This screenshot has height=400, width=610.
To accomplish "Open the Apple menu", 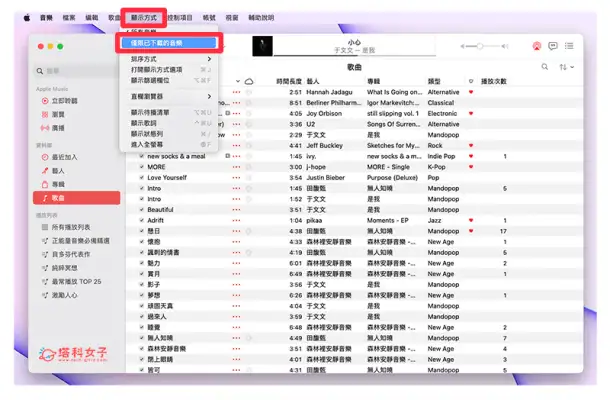I will coord(27,18).
